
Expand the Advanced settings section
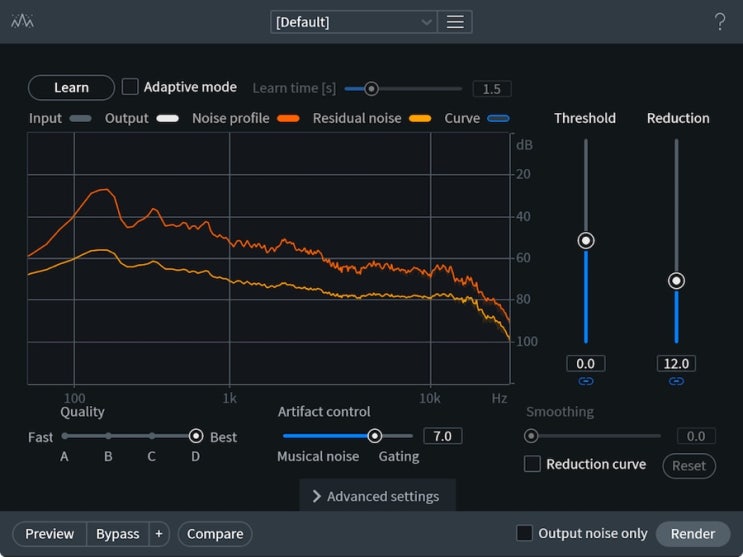pos(377,496)
